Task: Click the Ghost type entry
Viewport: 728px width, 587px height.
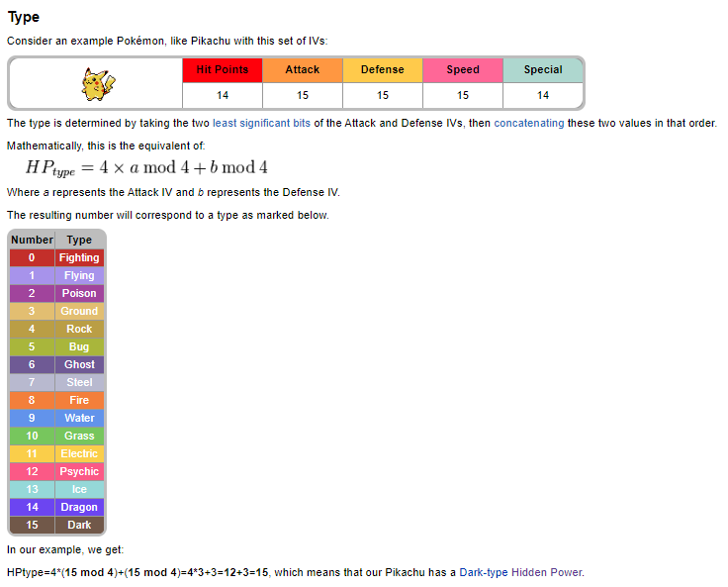Action: [79, 364]
